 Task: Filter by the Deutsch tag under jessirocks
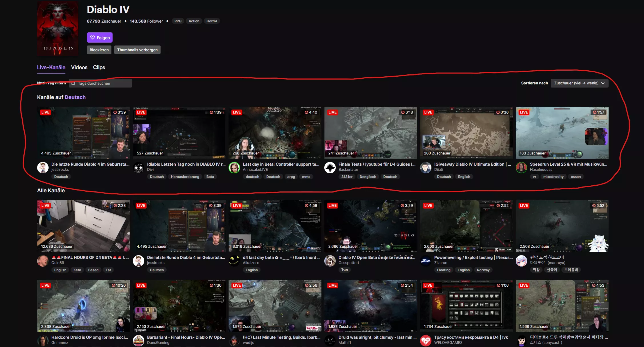click(61, 177)
